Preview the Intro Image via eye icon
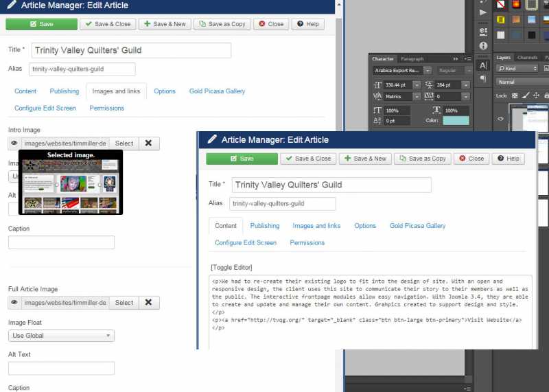 pyautogui.click(x=14, y=143)
